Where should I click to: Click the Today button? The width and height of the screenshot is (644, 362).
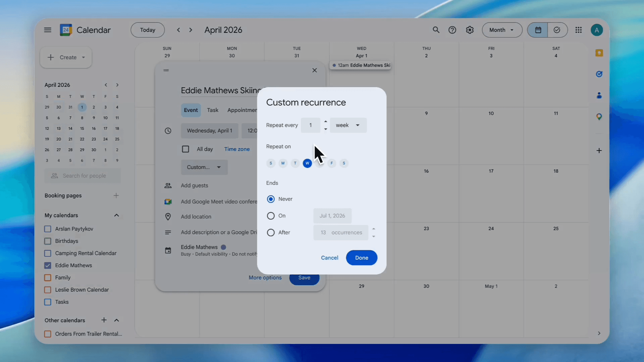[x=148, y=30]
